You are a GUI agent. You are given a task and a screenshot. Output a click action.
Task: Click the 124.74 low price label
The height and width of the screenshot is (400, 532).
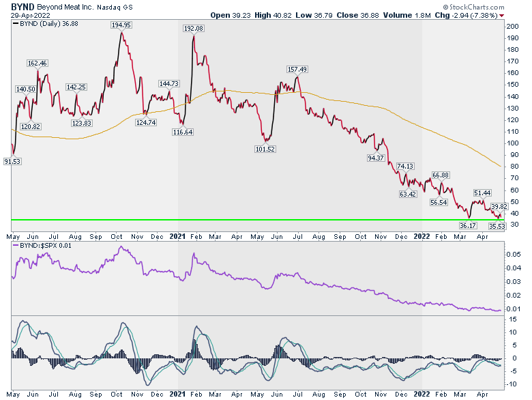pyautogui.click(x=146, y=123)
